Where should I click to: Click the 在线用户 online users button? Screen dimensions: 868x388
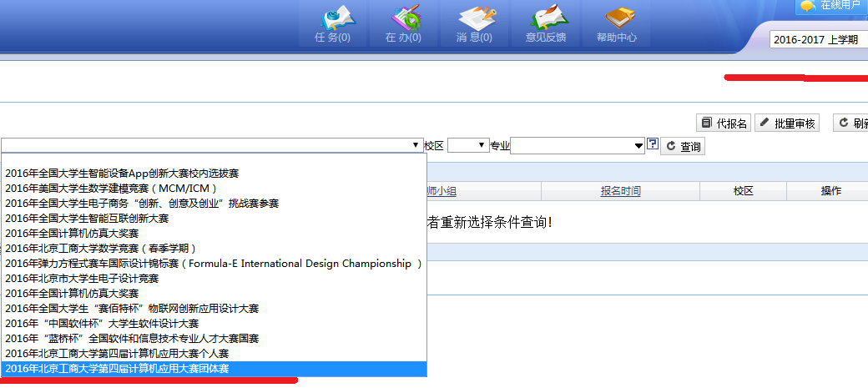pos(831,6)
